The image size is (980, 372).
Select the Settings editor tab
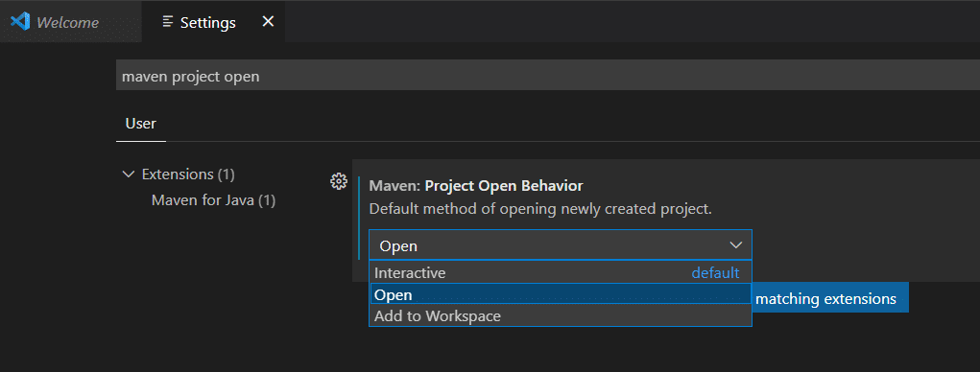[x=213, y=22]
